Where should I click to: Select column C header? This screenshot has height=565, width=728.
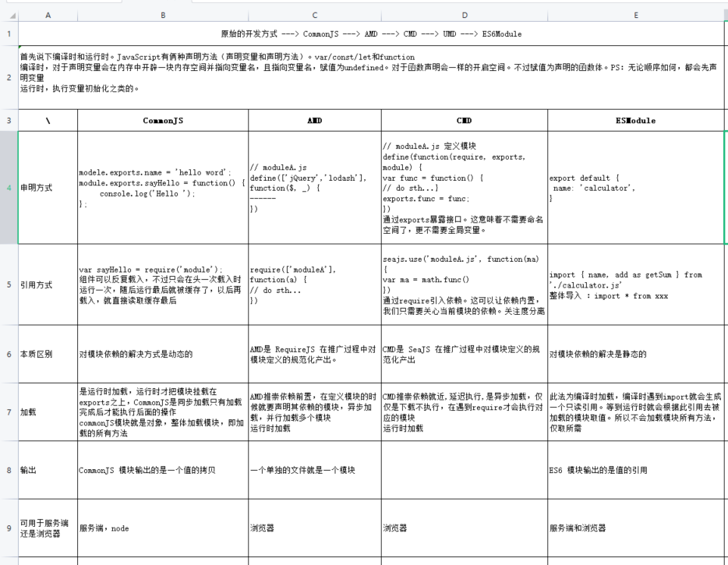pos(315,16)
